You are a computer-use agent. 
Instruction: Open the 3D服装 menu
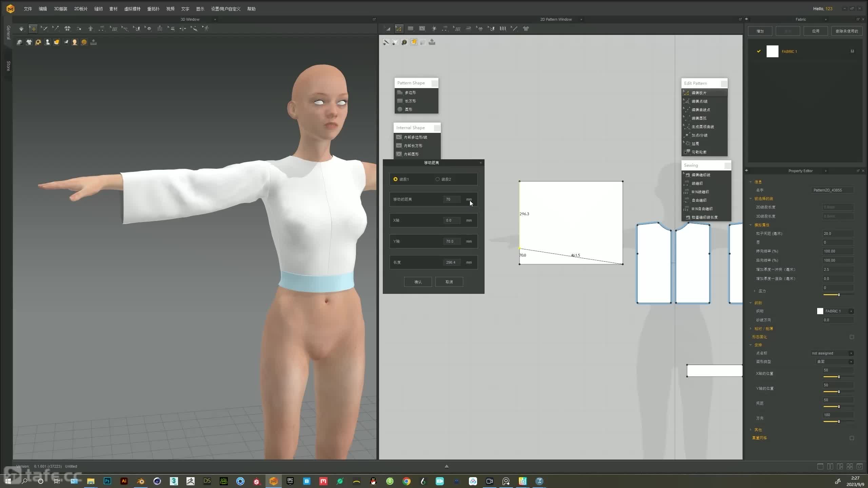pyautogui.click(x=60, y=9)
